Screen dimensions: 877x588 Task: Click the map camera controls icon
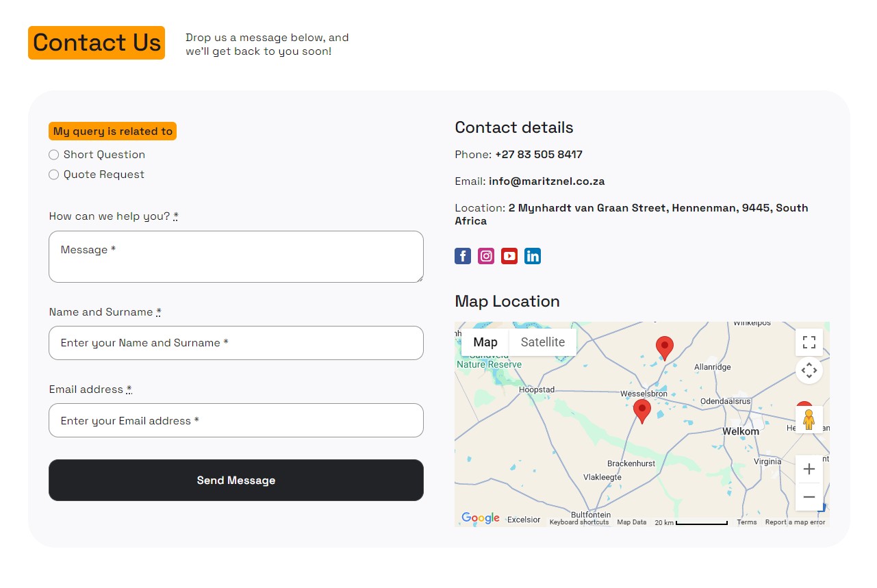pos(809,371)
